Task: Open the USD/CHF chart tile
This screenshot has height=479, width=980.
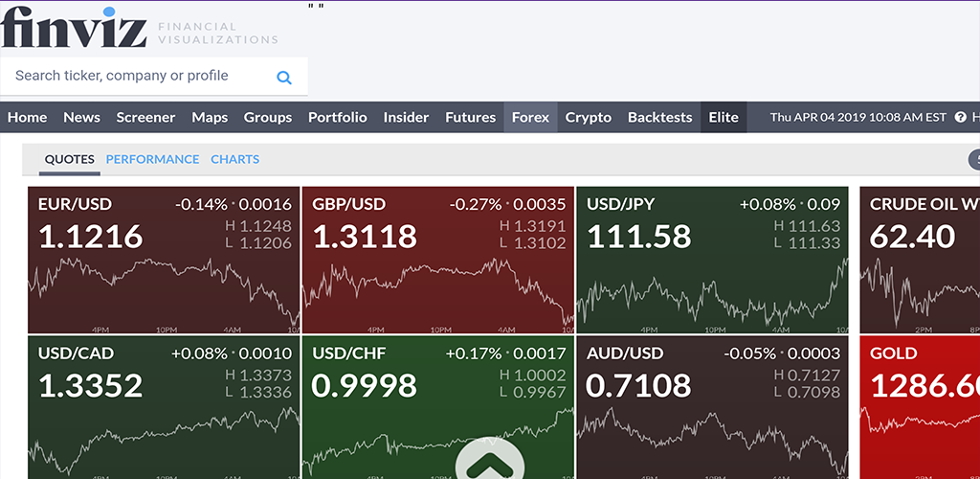Action: (x=437, y=407)
